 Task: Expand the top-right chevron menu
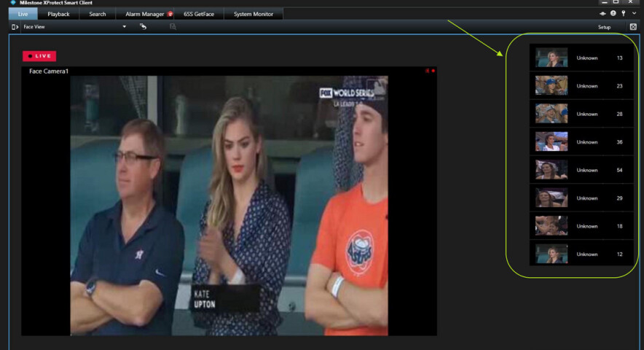[x=634, y=14]
